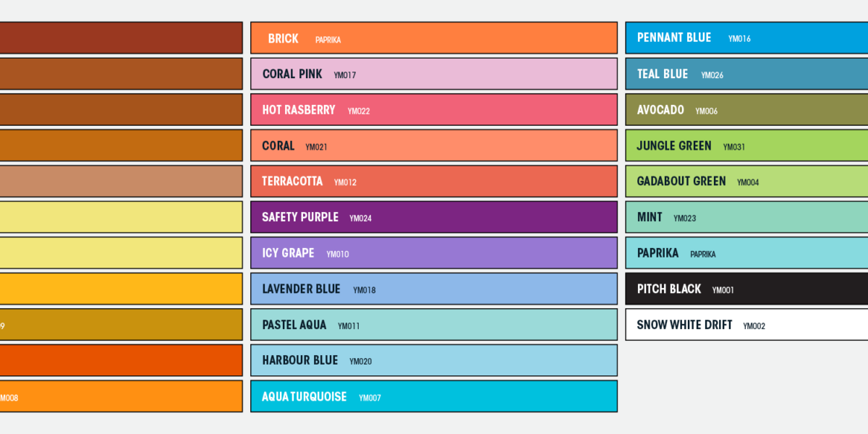Viewport: 868px width, 434px height.
Task: Click the Safety Purple swatch
Action: point(434,217)
